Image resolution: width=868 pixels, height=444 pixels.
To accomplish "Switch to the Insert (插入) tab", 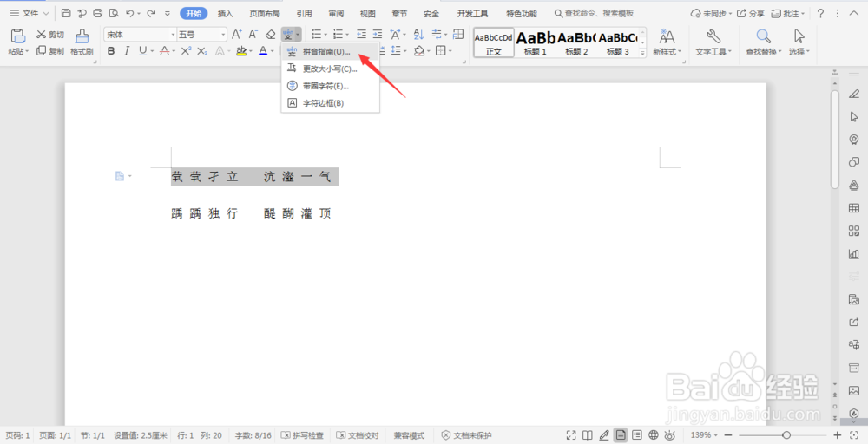I will pyautogui.click(x=226, y=13).
